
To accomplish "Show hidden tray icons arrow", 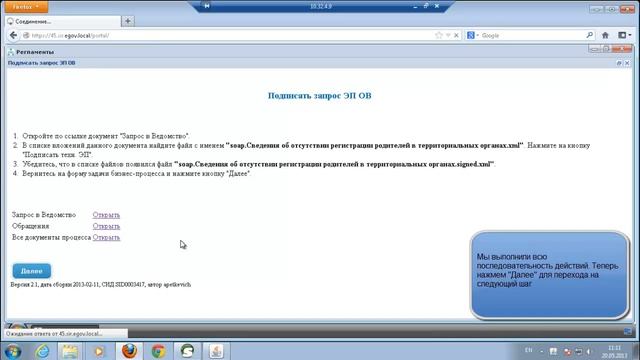I will point(542,351).
